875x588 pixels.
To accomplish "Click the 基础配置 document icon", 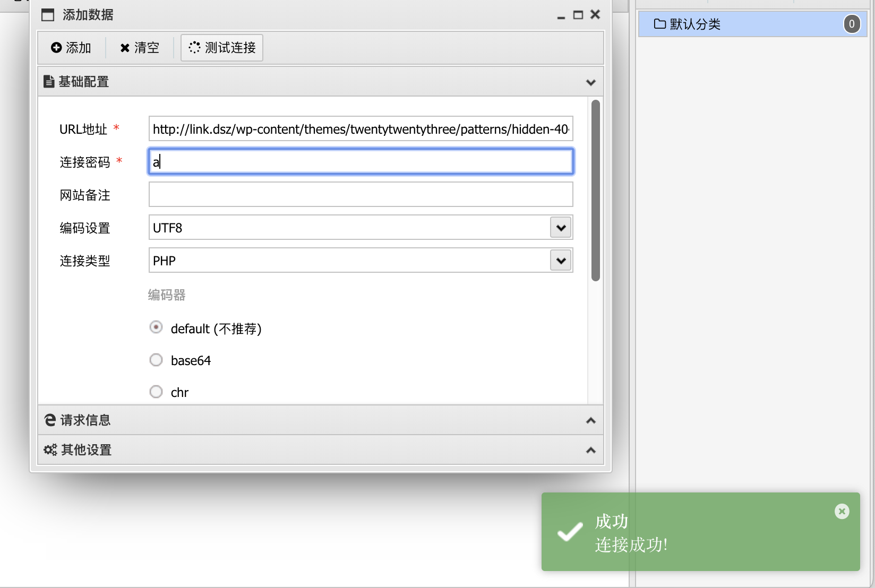I will pos(49,82).
